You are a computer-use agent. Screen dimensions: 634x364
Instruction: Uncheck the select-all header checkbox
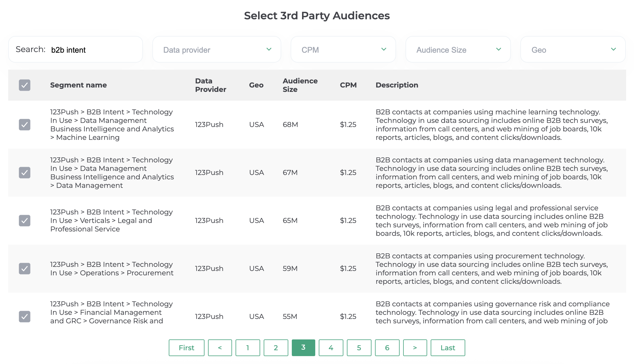tap(25, 85)
